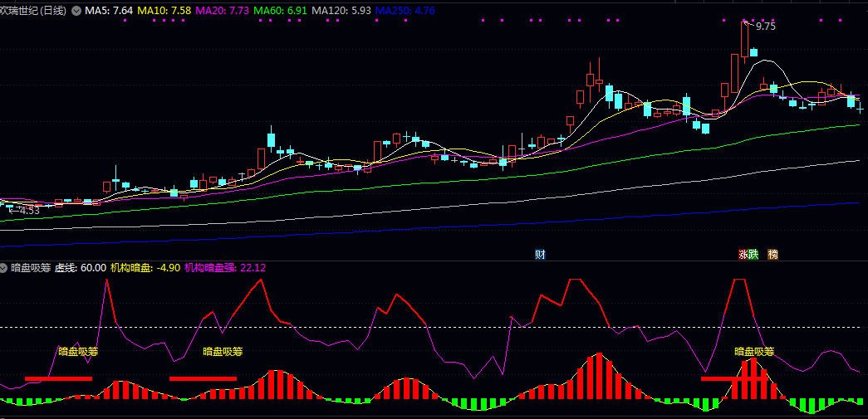Open the 涨 event marker icon

743,254
